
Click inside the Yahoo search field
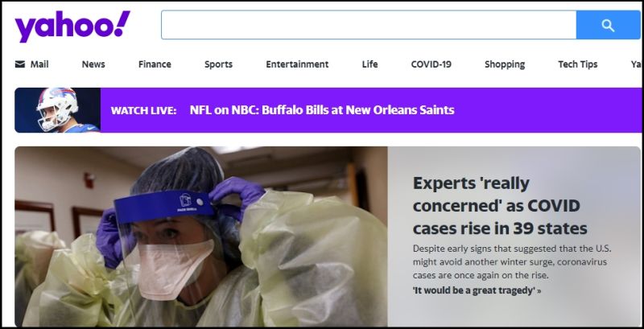pyautogui.click(x=369, y=25)
